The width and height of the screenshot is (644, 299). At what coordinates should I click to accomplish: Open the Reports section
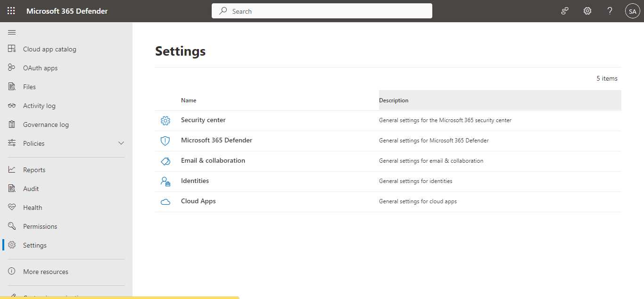click(34, 169)
